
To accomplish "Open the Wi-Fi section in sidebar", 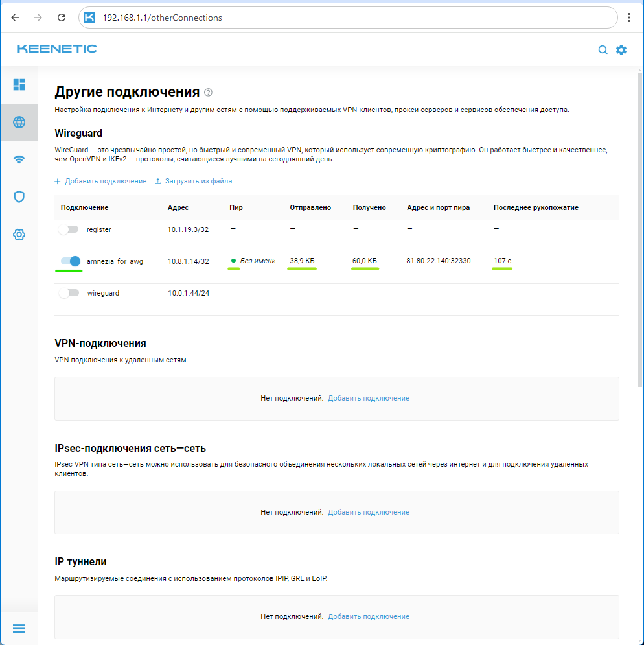I will 19,159.
